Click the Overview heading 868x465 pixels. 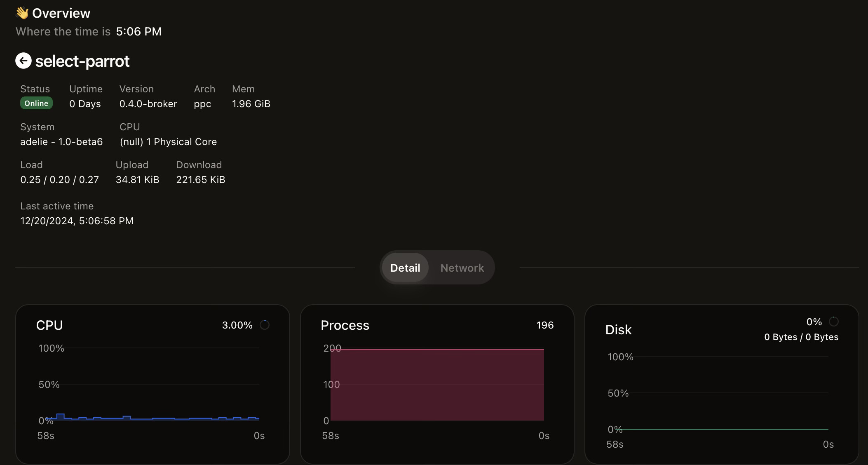tap(61, 13)
